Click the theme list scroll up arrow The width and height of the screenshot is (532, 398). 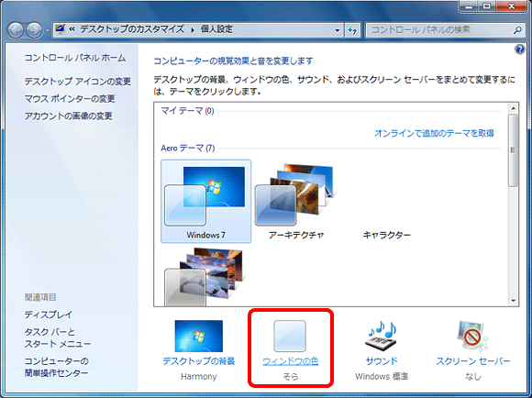point(513,108)
